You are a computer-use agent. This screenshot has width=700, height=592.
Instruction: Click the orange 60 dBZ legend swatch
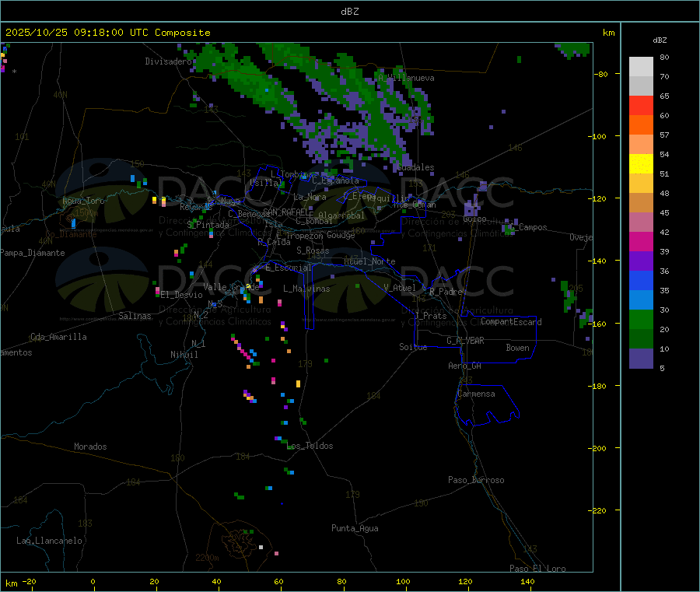click(x=641, y=125)
